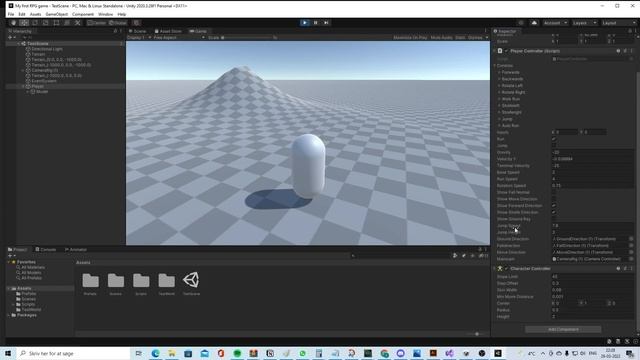
Task: Open the Layers dropdown
Action: click(x=584, y=23)
